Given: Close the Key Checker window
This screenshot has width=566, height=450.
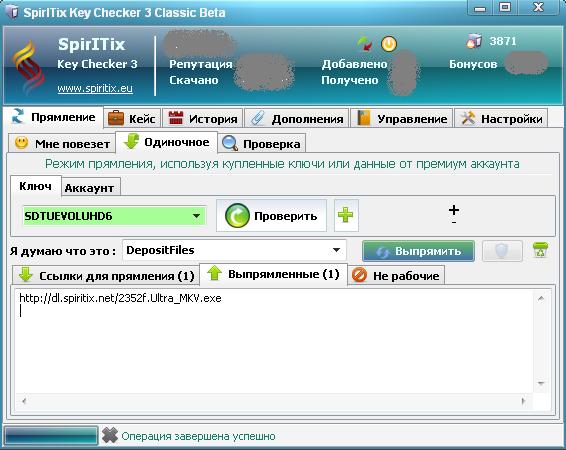Looking at the screenshot, I should coord(538,7).
